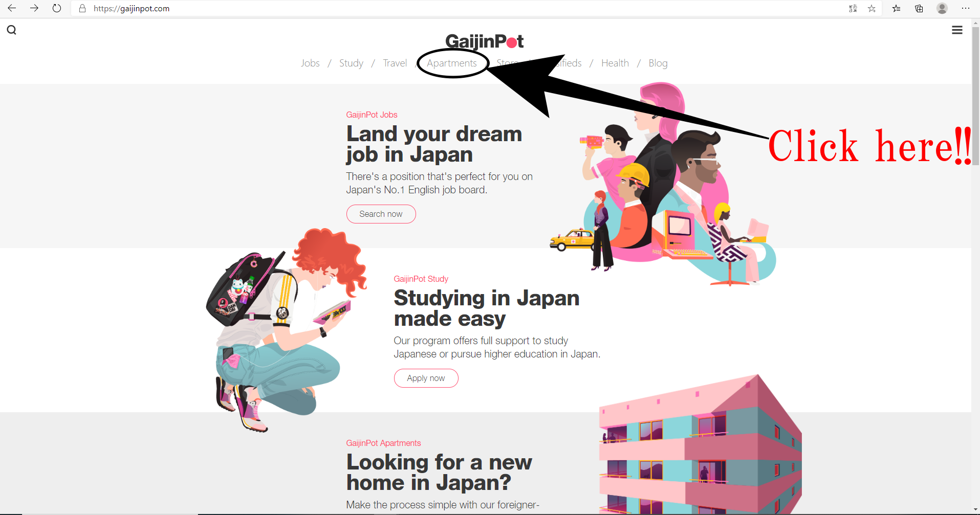
Task: Open the hamburger menu icon
Action: pyautogui.click(x=957, y=30)
